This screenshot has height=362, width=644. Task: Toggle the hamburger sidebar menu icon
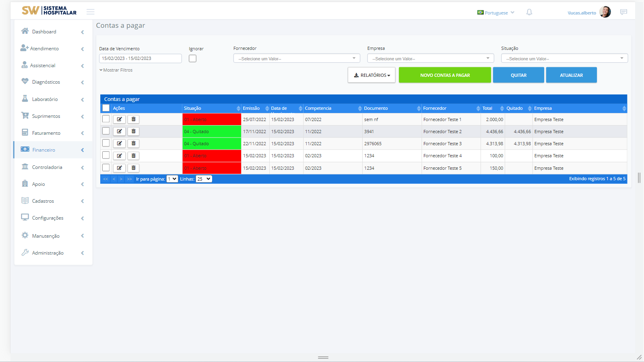click(x=91, y=12)
